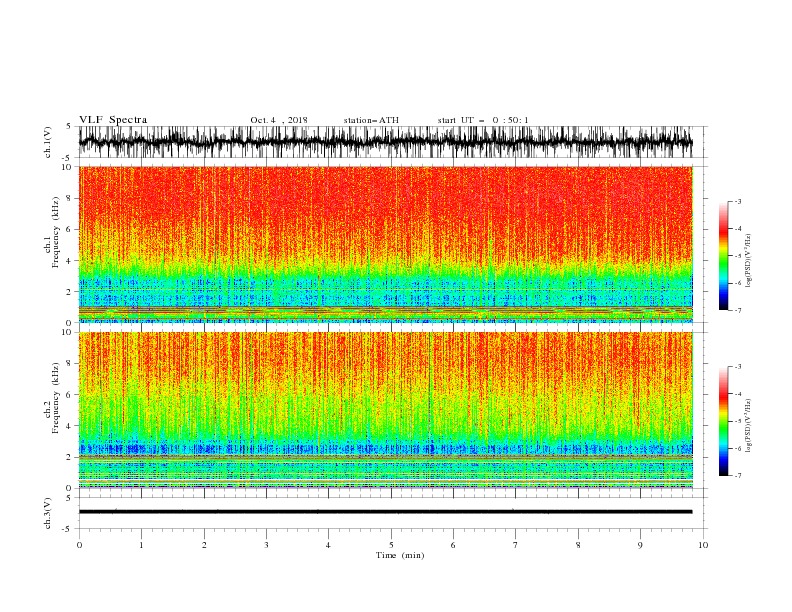Click the '-3' label on lower colorbar
The image size is (792, 612).
(738, 367)
